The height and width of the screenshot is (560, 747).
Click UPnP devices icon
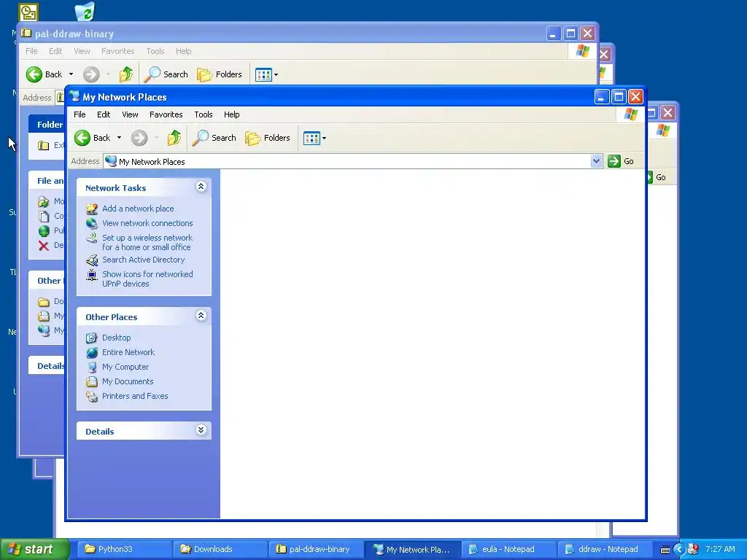[x=91, y=275]
